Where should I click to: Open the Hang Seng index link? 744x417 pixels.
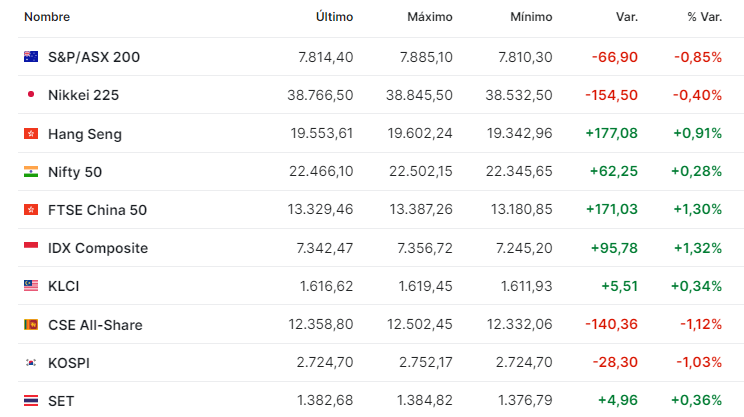click(x=85, y=134)
